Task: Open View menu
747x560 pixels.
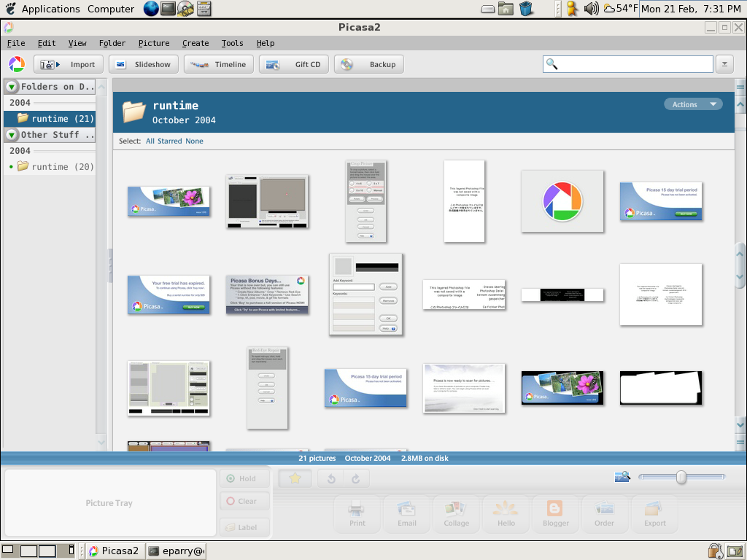Action: [x=77, y=43]
